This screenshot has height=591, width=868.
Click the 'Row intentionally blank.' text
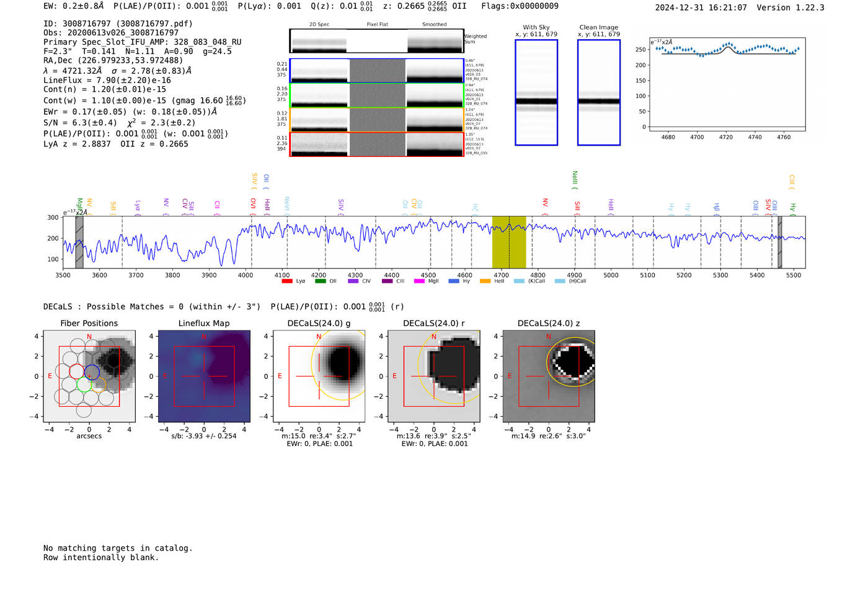[101, 558]
